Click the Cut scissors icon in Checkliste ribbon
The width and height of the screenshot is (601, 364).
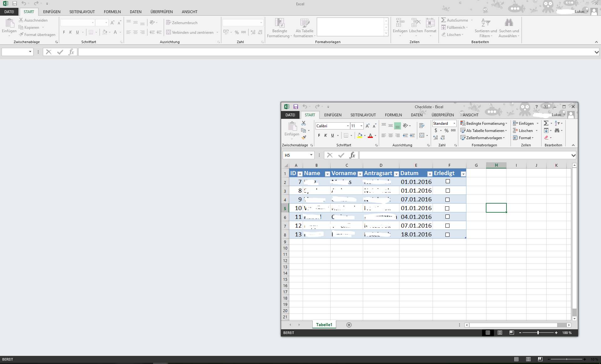pyautogui.click(x=303, y=123)
